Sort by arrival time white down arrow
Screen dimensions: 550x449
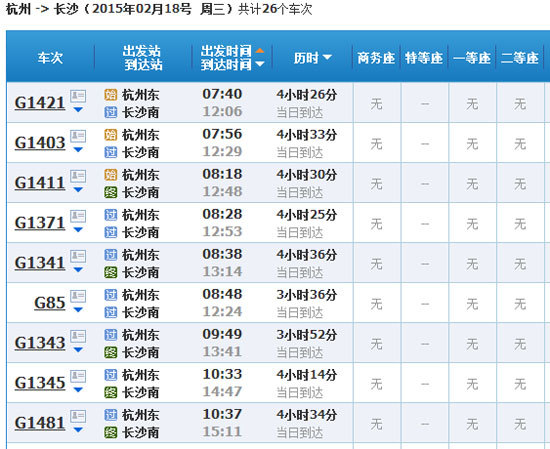(x=260, y=64)
